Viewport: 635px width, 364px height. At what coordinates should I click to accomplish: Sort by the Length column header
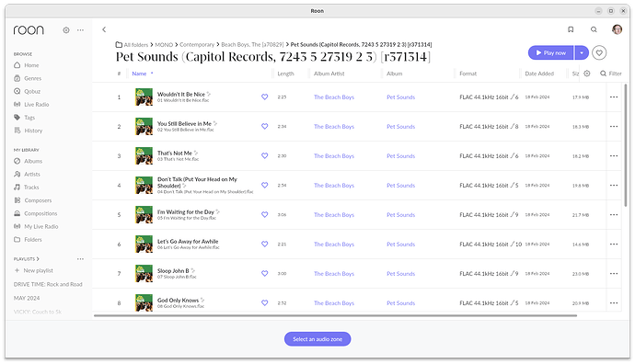click(285, 74)
